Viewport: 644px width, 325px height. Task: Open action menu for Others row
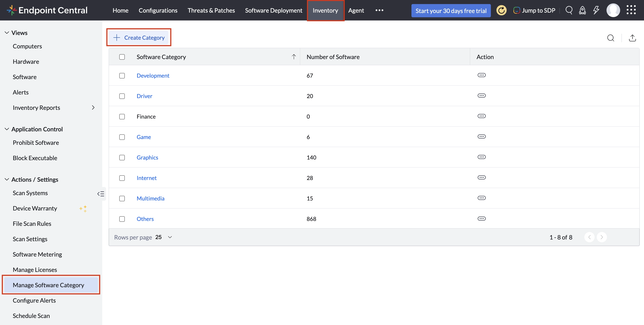[482, 219]
